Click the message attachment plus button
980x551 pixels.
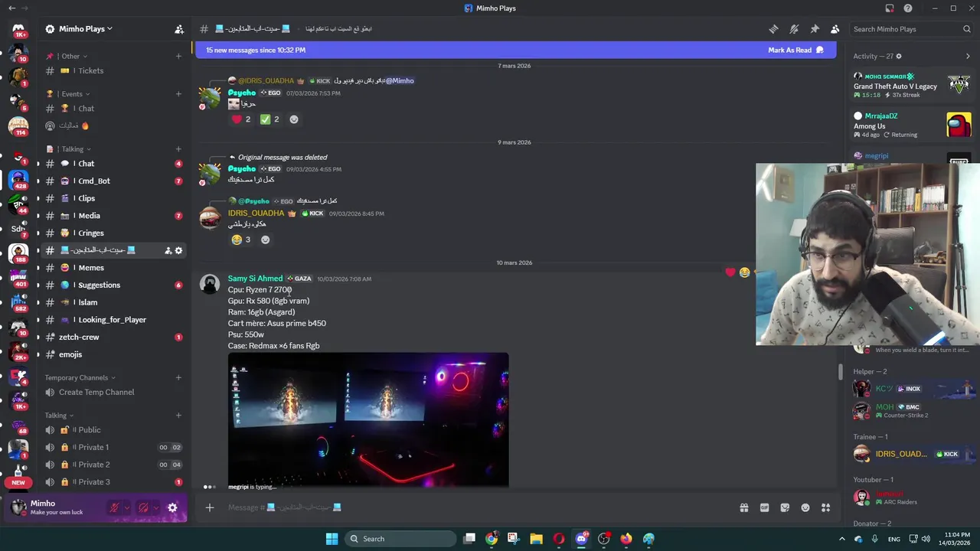(x=210, y=507)
